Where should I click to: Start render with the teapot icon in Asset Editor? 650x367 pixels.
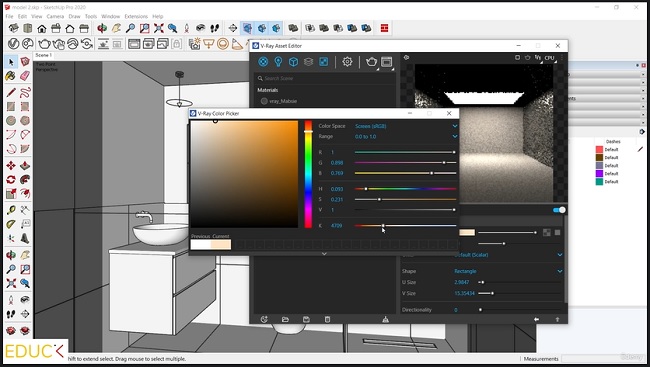point(371,62)
